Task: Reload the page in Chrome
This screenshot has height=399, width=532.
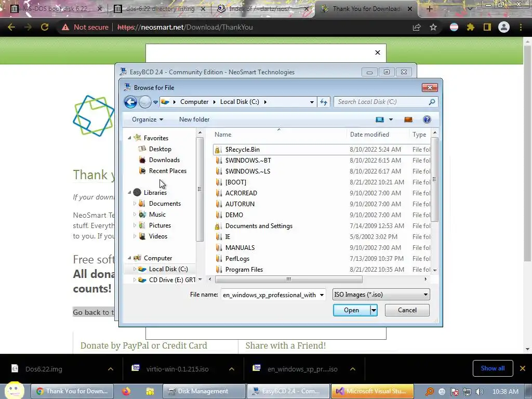Action: click(45, 27)
